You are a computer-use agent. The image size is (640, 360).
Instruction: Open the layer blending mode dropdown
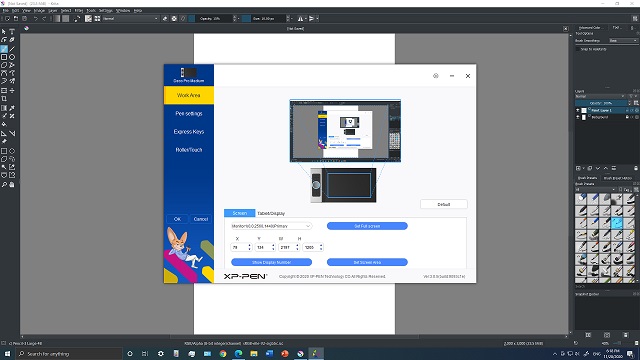(600, 96)
